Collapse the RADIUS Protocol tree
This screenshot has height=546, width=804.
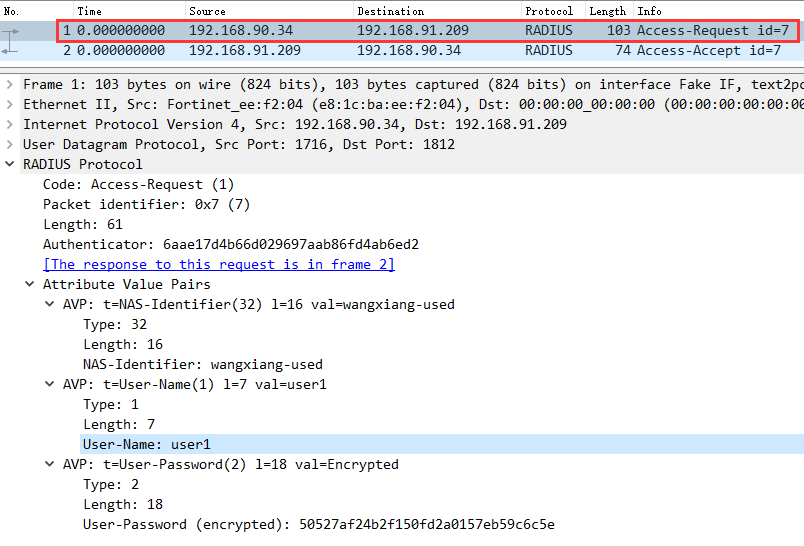click(x=10, y=164)
